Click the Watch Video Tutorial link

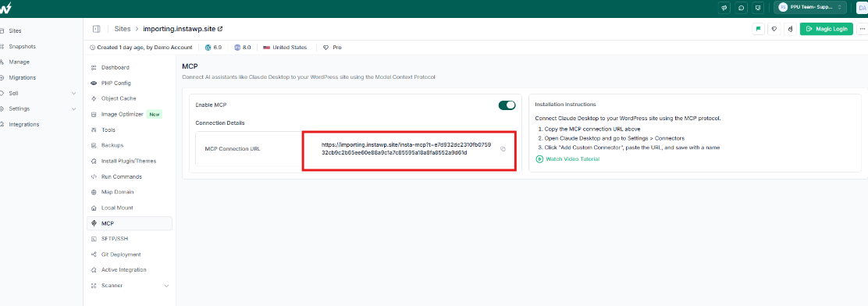pyautogui.click(x=572, y=158)
